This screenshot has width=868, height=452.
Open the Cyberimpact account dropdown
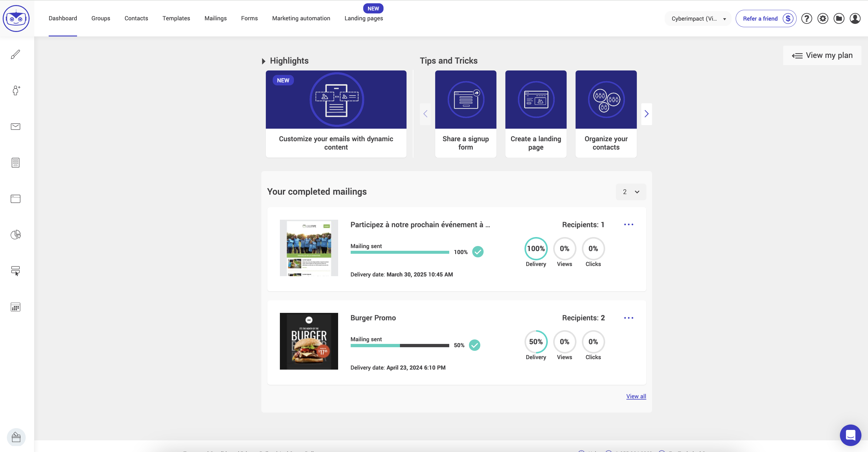coord(697,19)
